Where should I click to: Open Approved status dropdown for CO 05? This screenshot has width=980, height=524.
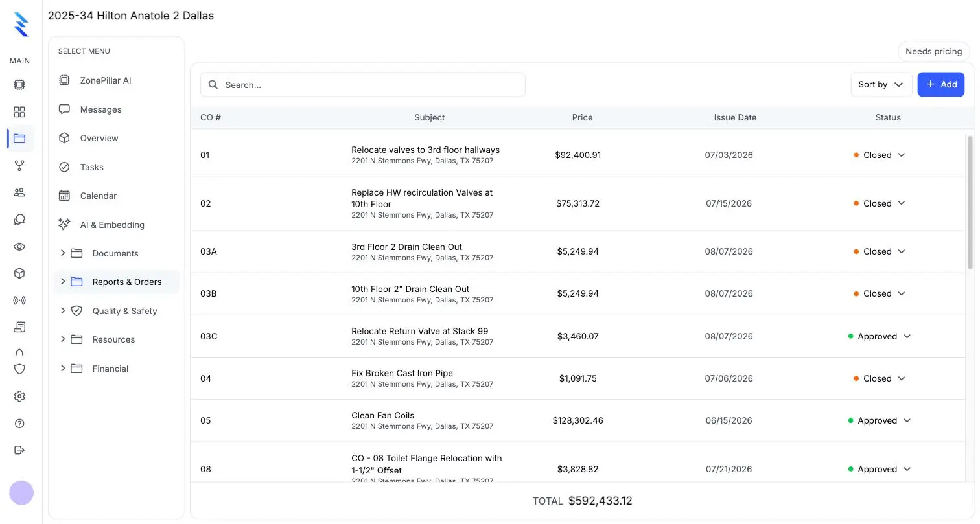point(880,420)
